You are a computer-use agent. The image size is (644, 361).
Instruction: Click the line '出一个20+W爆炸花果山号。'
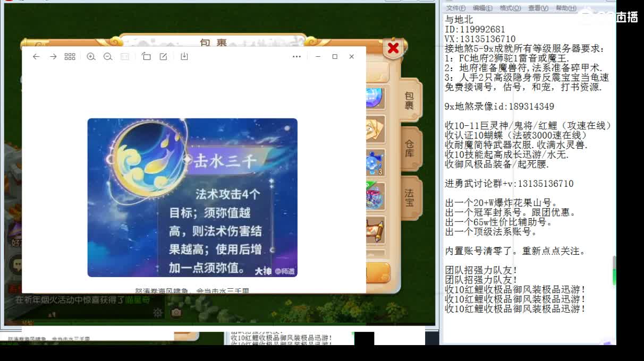click(501, 203)
